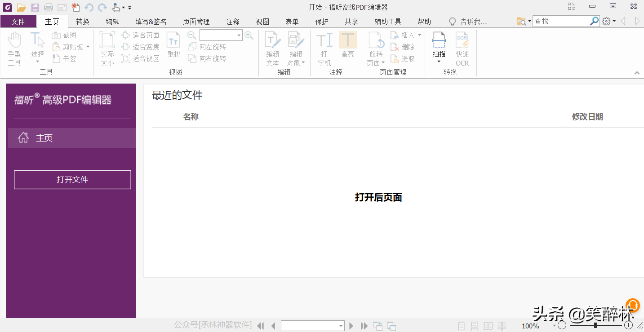Open the 文件 file tab
This screenshot has width=644, height=332.
(18, 22)
